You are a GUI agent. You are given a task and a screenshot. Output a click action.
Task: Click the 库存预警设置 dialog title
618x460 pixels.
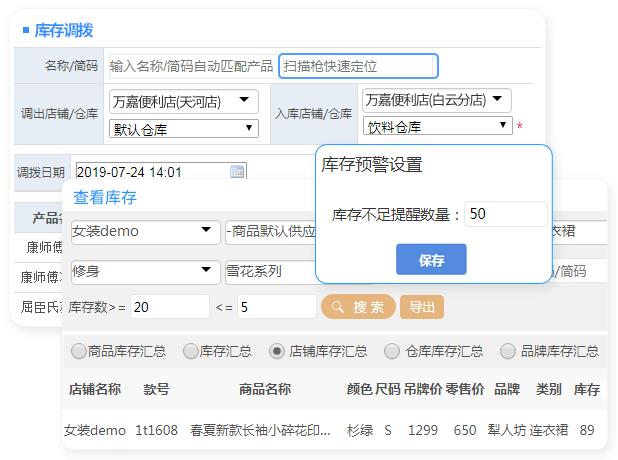(x=372, y=164)
